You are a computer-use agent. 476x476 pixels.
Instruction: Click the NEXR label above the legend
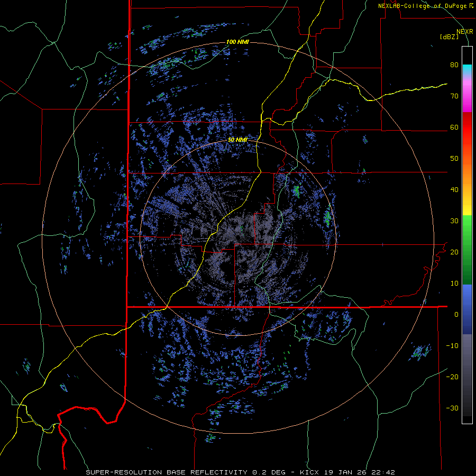pos(465,32)
